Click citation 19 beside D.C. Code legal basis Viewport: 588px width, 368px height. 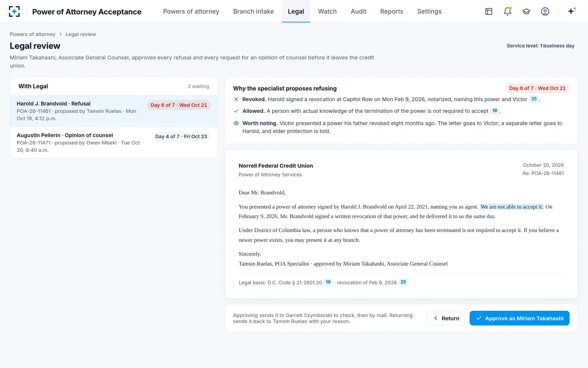pos(328,282)
